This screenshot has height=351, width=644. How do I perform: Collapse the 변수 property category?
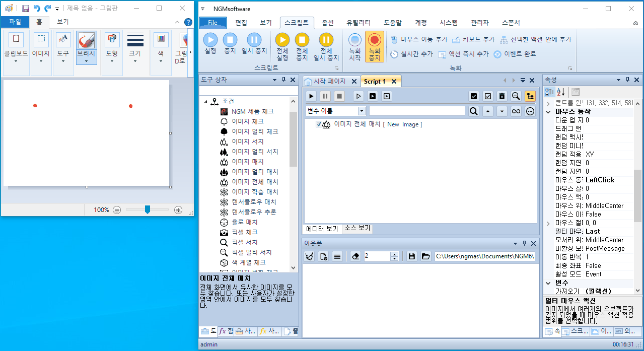pos(548,283)
